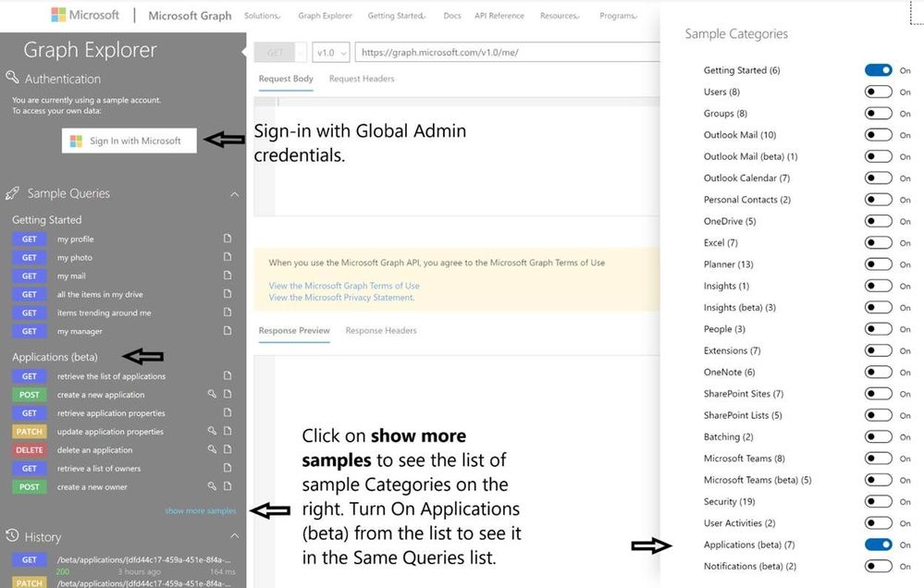Click the History clock icon
This screenshot has width=924, height=588.
point(12,535)
